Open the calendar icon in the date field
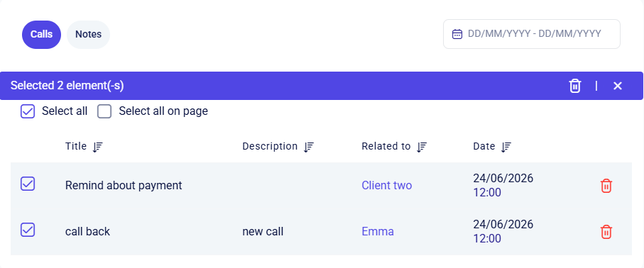Screen dimensions: 644x268 point(457,34)
